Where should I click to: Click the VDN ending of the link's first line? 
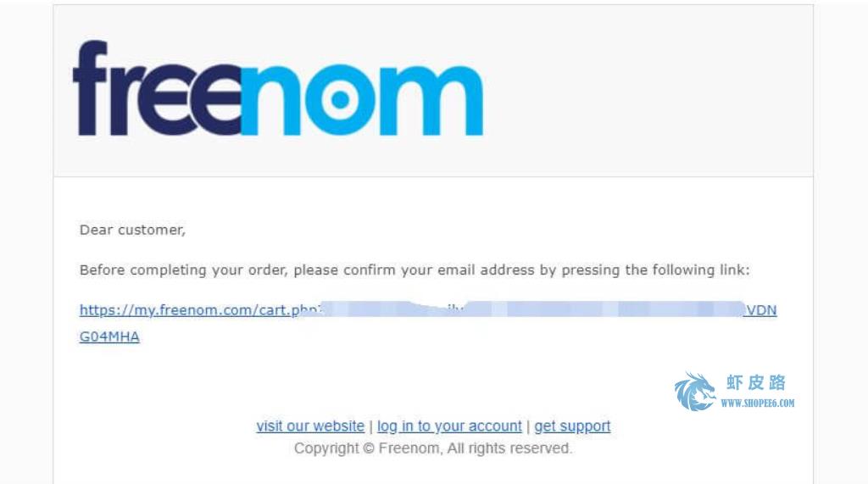(761, 310)
